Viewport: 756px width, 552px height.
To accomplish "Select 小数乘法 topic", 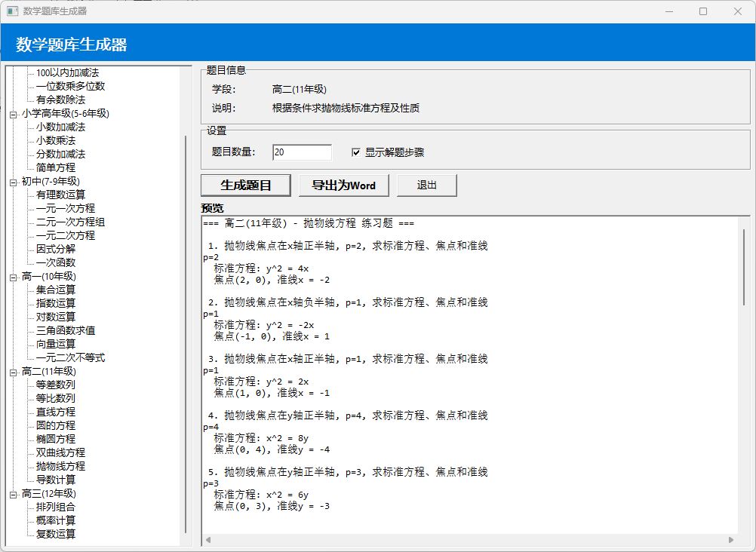I will (56, 140).
